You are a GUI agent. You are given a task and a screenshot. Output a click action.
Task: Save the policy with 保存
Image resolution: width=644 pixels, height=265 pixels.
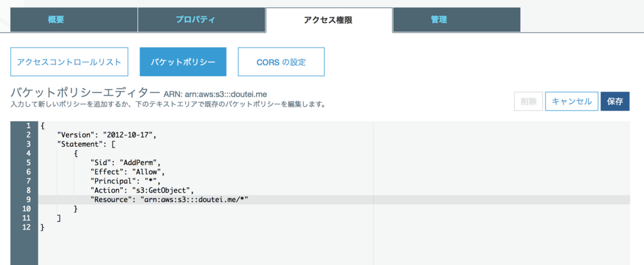pyautogui.click(x=615, y=101)
